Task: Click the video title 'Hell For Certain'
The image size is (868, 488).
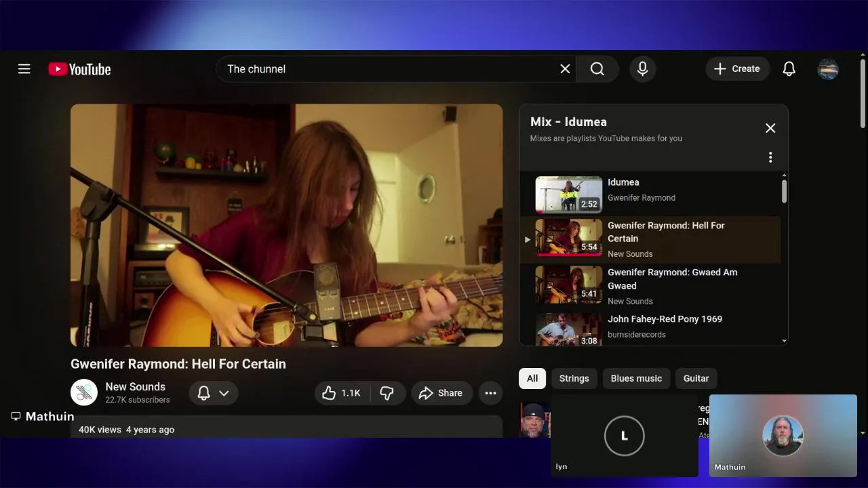Action: [x=178, y=364]
